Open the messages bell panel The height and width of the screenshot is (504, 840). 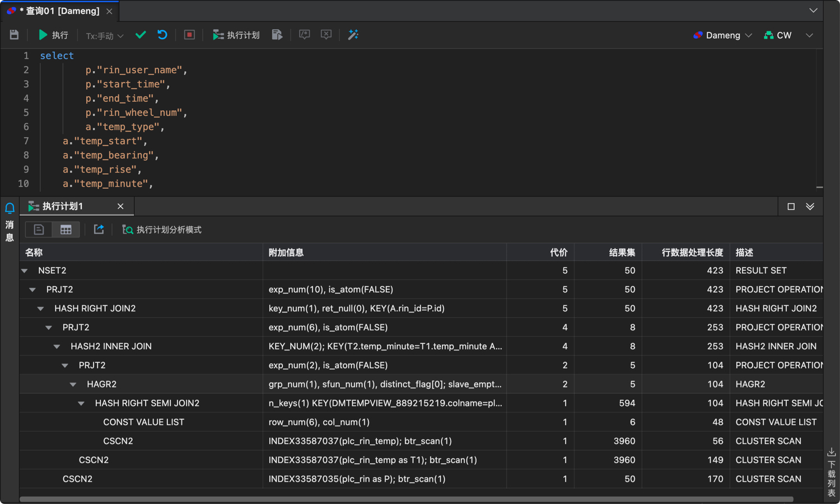click(10, 208)
